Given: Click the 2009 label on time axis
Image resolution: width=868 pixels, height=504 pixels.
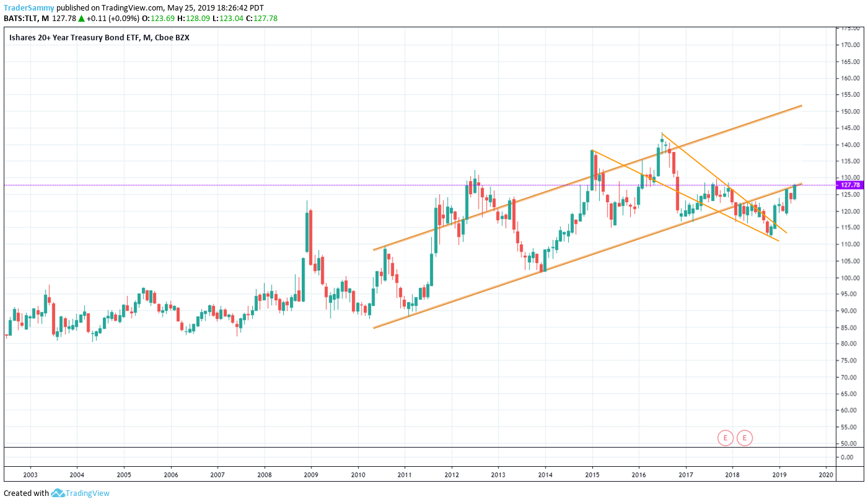Looking at the screenshot, I should pyautogui.click(x=311, y=475).
